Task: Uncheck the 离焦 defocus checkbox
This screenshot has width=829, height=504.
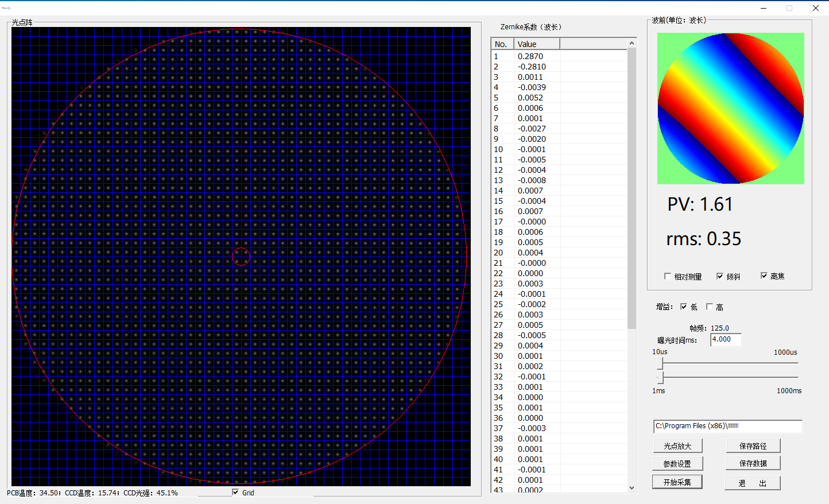Action: (x=764, y=276)
